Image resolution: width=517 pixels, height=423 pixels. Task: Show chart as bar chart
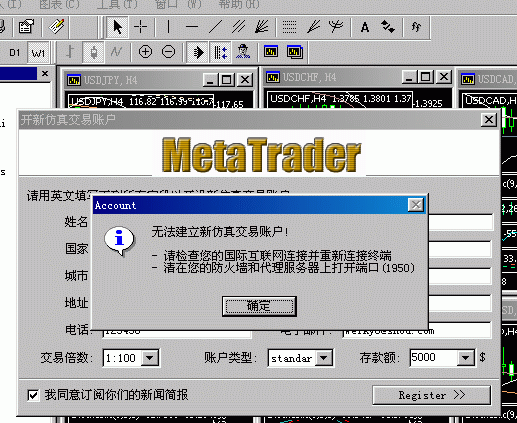point(70,52)
